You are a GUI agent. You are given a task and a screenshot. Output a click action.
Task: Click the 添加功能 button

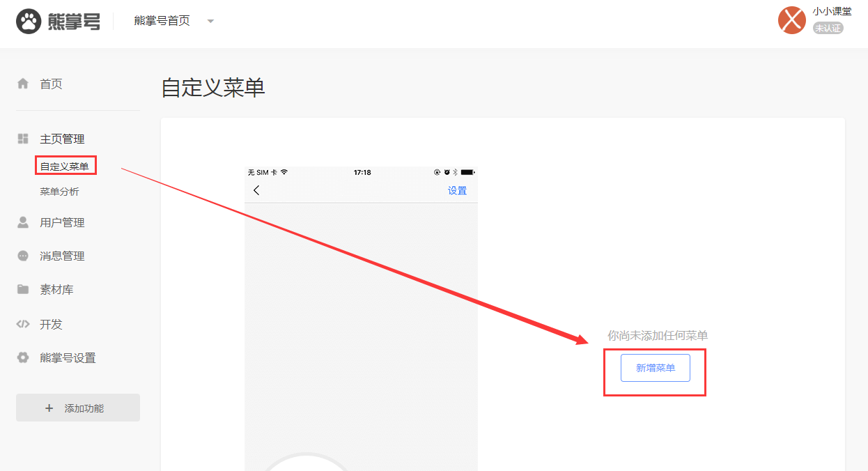tap(78, 408)
